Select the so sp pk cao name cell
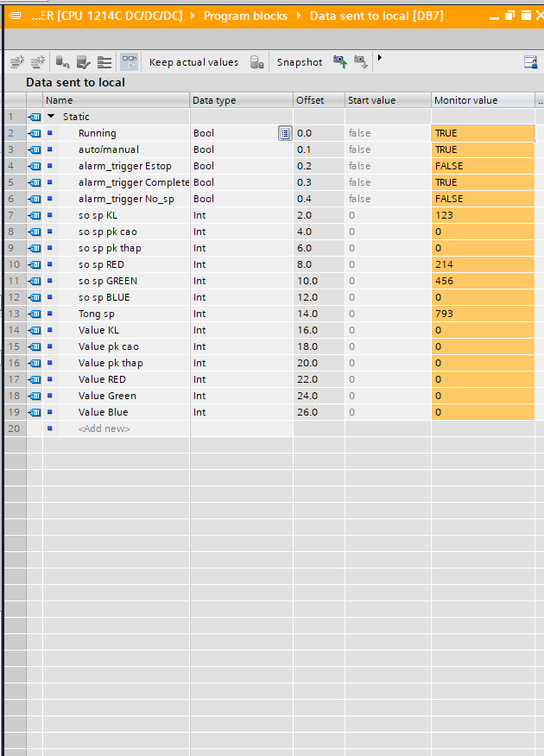The width and height of the screenshot is (544, 756). coord(107,232)
